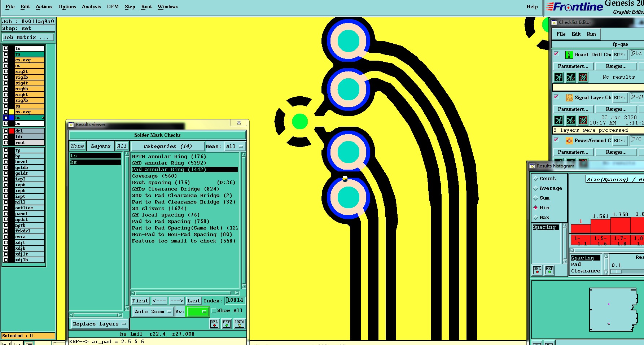Toggle Board-Drill Checks checkbox
The image size is (644, 345).
point(556,54)
